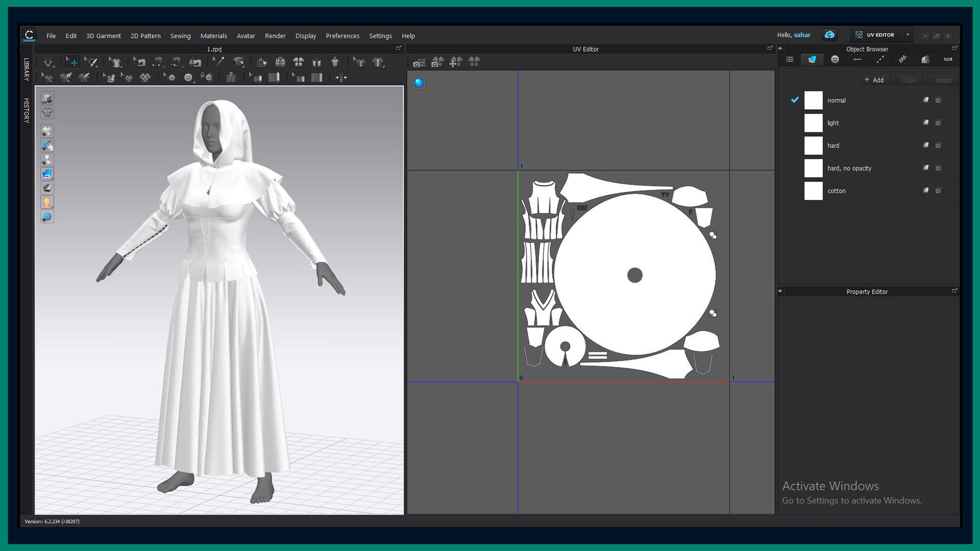Image resolution: width=980 pixels, height=551 pixels.
Task: Toggle Show Garment visibility in 3D viewport
Action: (47, 131)
